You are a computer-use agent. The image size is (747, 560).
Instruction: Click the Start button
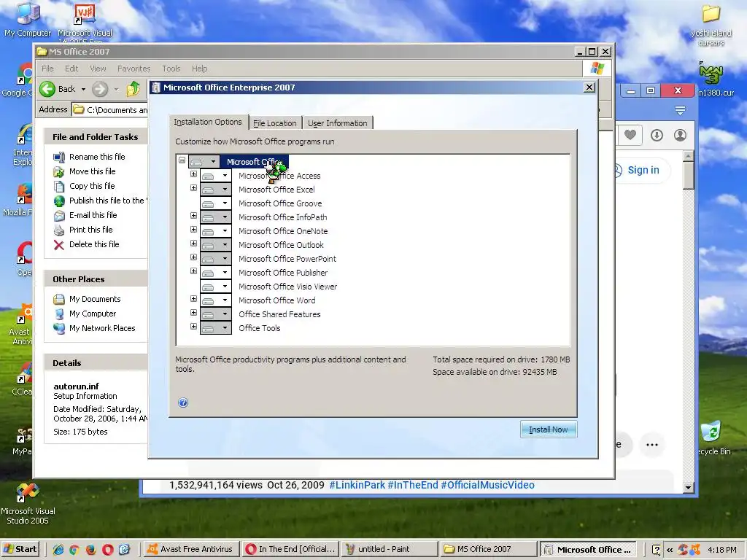click(20, 549)
